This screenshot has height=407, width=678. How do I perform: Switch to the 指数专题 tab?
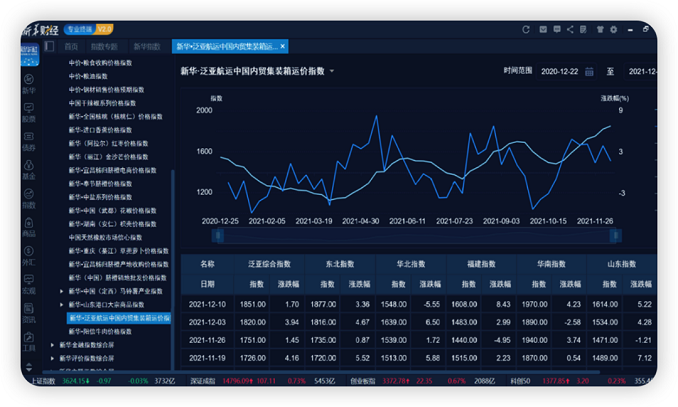[104, 47]
